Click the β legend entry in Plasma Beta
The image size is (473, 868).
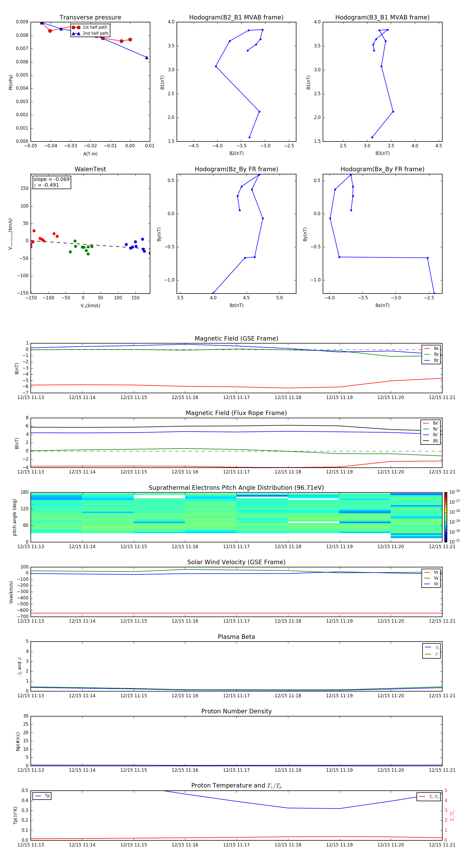[431, 654]
